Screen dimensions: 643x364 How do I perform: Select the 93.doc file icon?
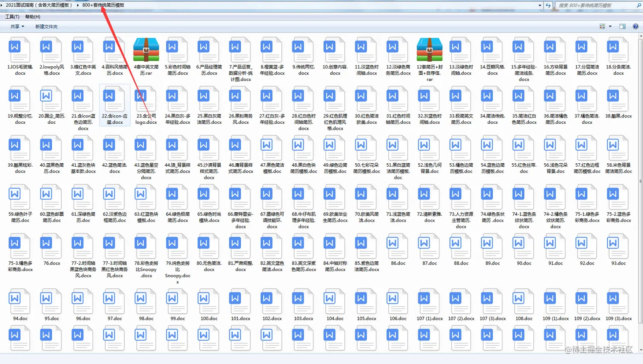coord(618,246)
